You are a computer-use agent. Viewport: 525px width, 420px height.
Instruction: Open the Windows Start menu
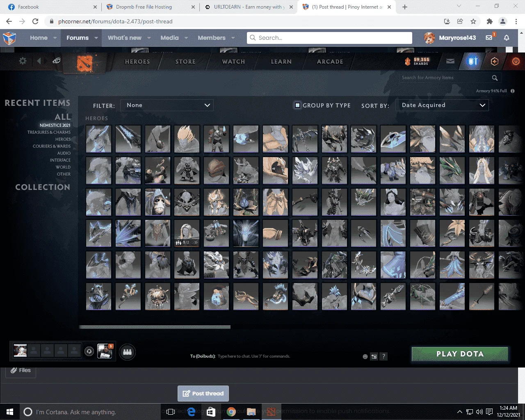click(10, 412)
